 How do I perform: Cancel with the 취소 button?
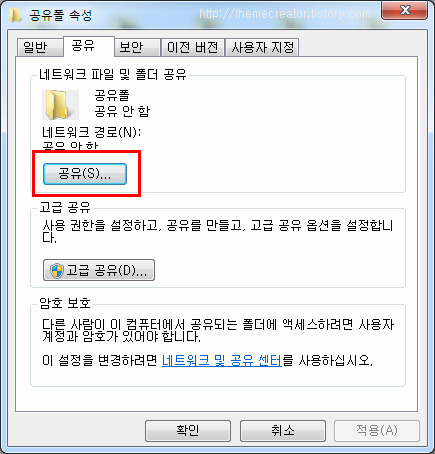point(283,431)
